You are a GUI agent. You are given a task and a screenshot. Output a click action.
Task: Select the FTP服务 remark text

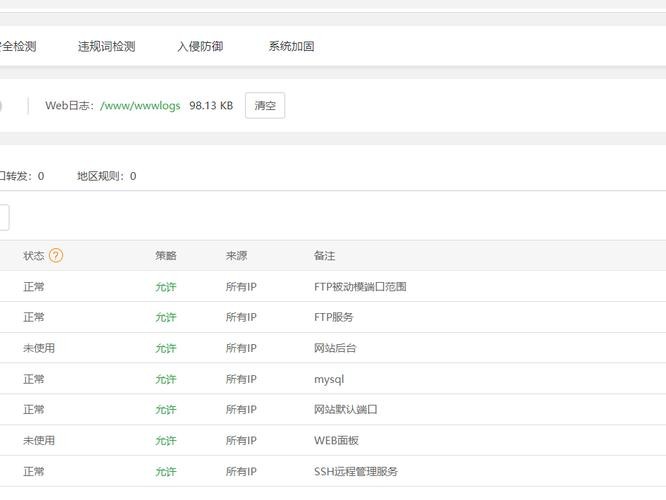pos(334,317)
